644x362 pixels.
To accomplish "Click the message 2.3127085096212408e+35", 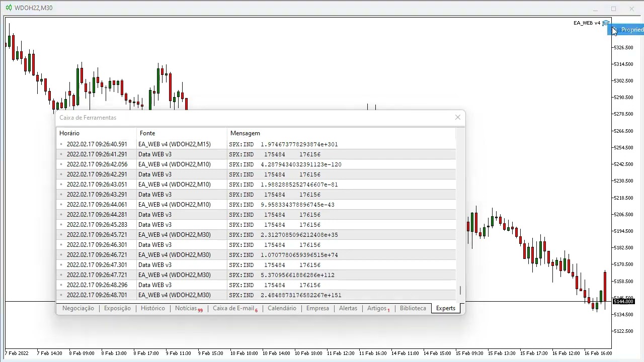I will pos(299,235).
